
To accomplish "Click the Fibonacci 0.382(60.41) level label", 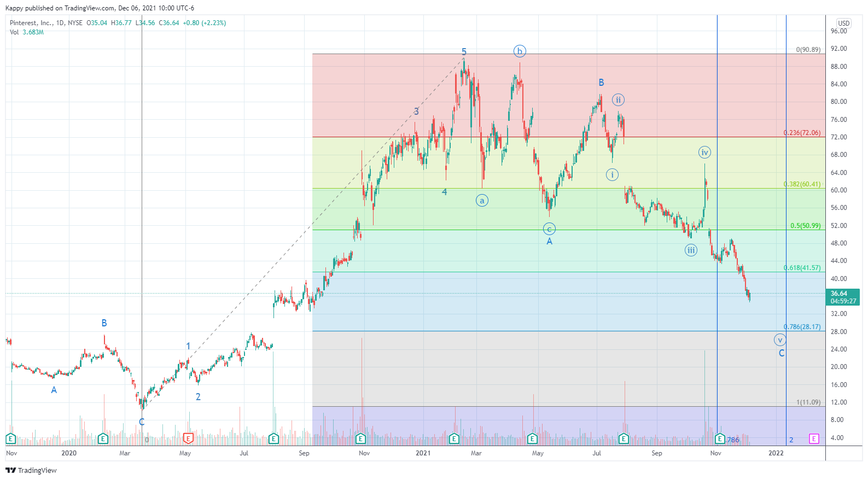I will [x=802, y=184].
